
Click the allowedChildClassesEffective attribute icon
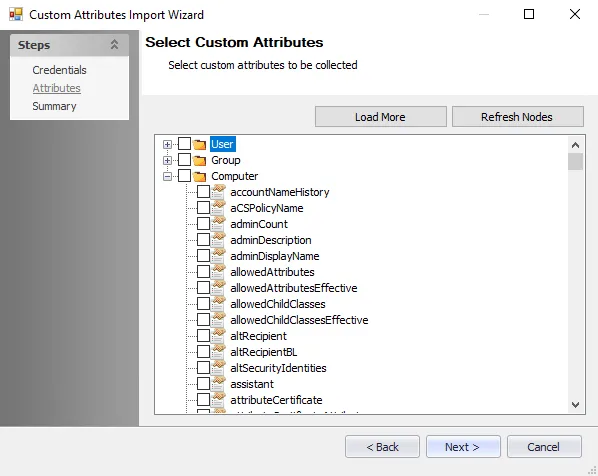tap(219, 320)
